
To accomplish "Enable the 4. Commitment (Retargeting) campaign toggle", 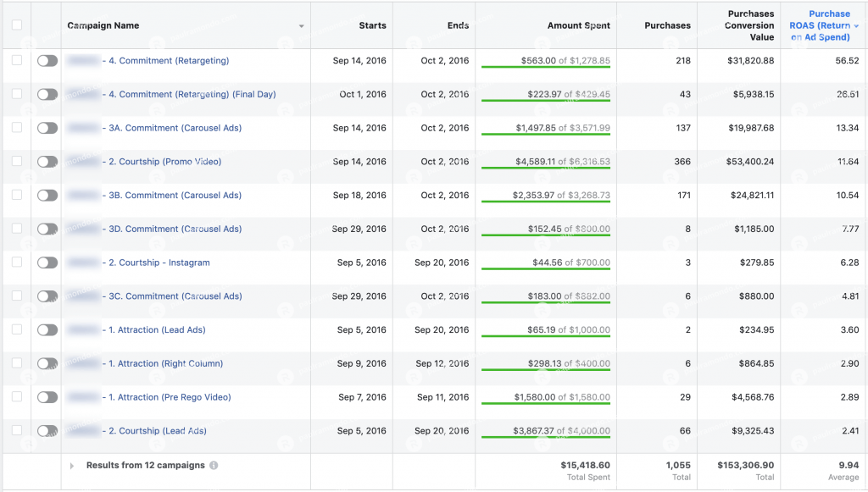I will pos(47,61).
